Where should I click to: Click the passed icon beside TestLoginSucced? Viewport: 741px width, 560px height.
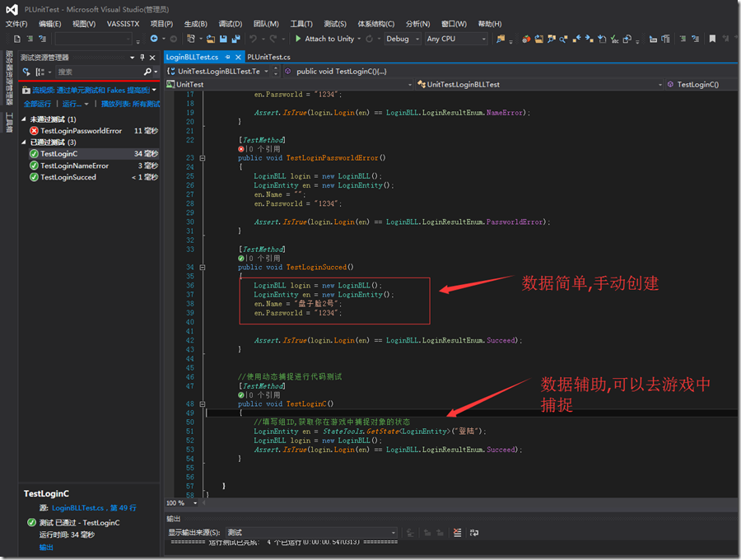tap(34, 177)
